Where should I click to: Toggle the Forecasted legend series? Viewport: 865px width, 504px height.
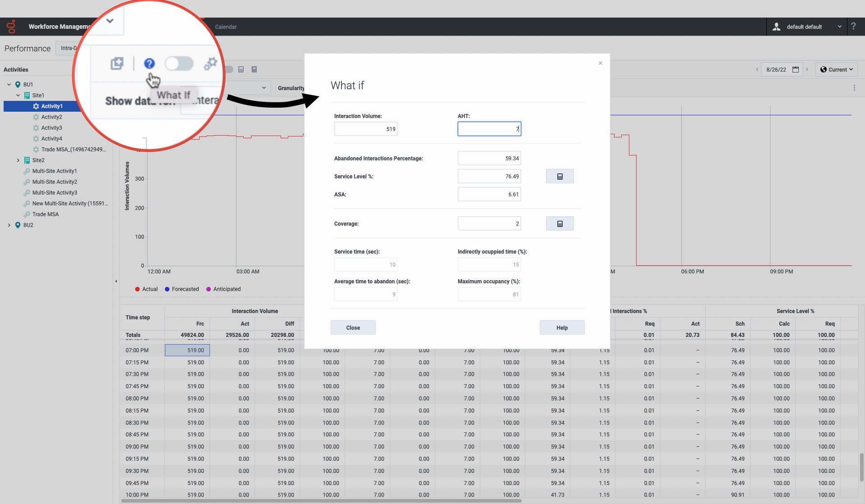click(x=182, y=289)
